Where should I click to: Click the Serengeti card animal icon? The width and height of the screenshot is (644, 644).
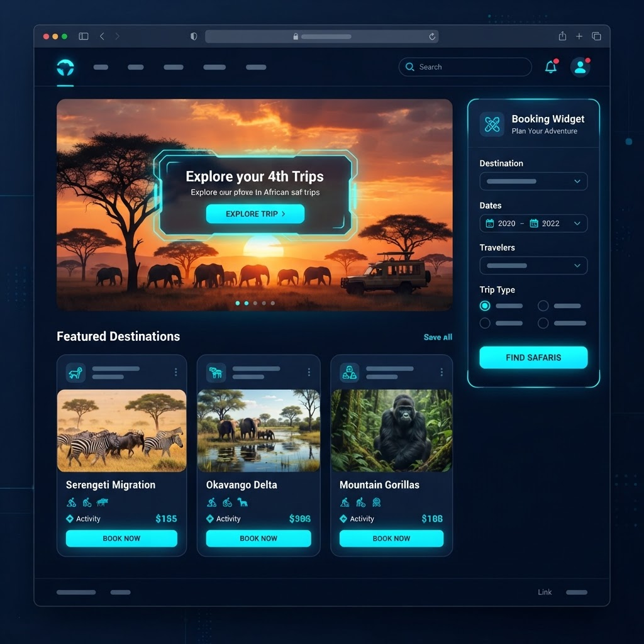[75, 372]
